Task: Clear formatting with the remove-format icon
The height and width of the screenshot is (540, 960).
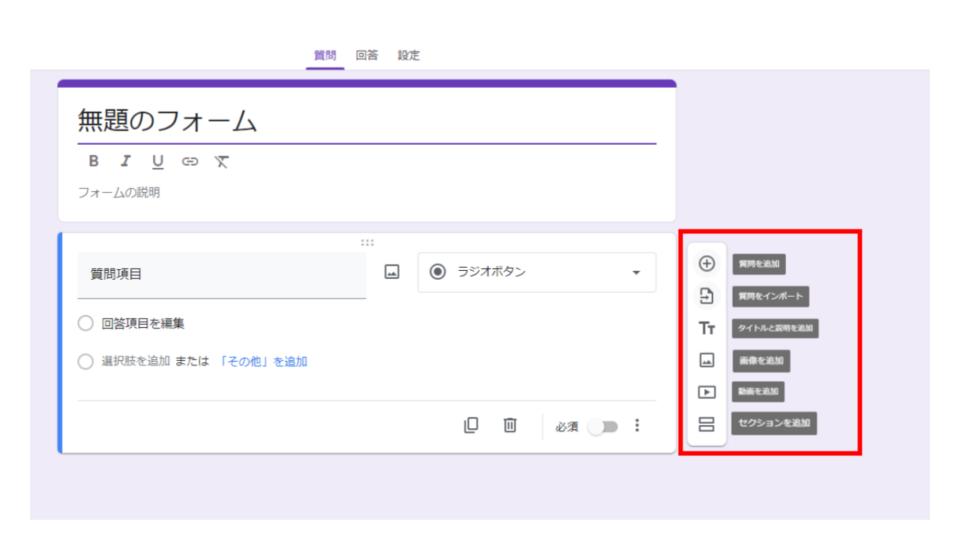Action: 222,162
